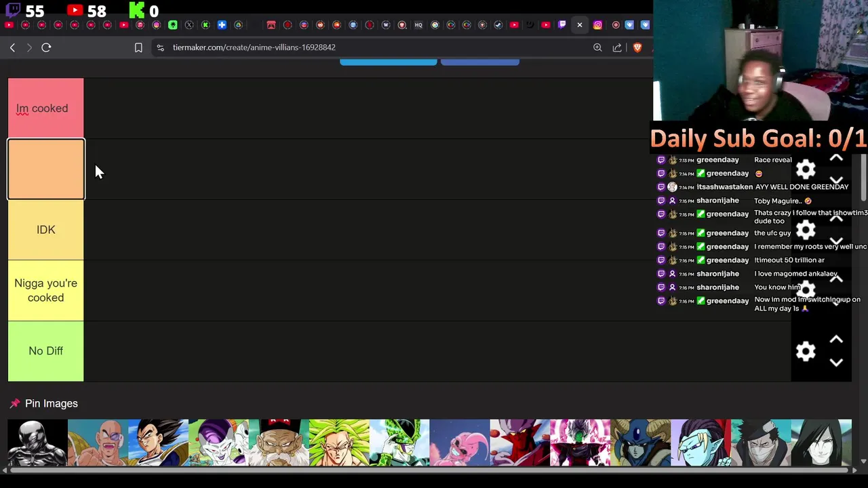Image resolution: width=868 pixels, height=488 pixels.
Task: Select the empty orange tier label box
Action: point(46,169)
